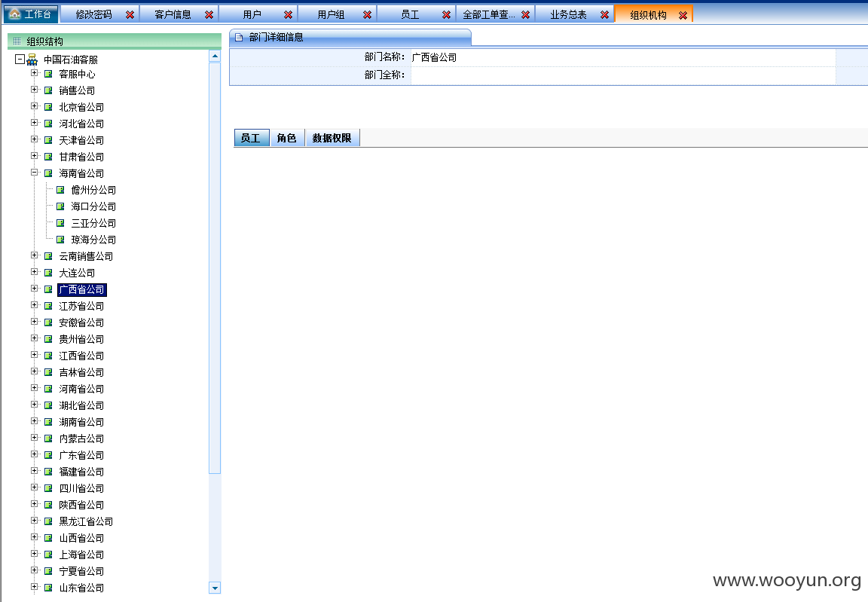Click the department icon beside 海口分公司
Viewport: 868px width, 602px height.
click(60, 206)
